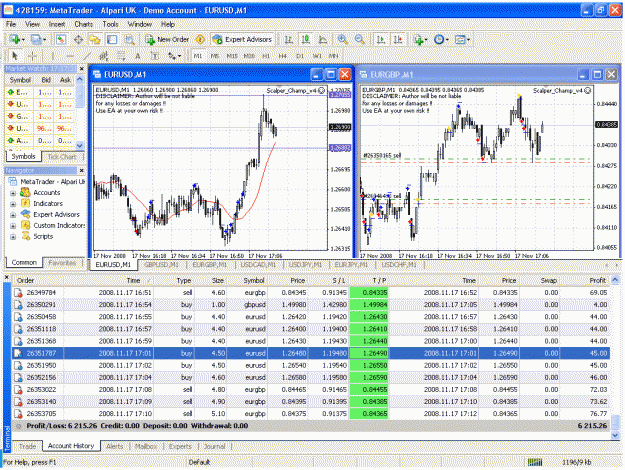The height and width of the screenshot is (470, 625).
Task: Toggle the Navigator window star-folder icon
Action: 95,39
